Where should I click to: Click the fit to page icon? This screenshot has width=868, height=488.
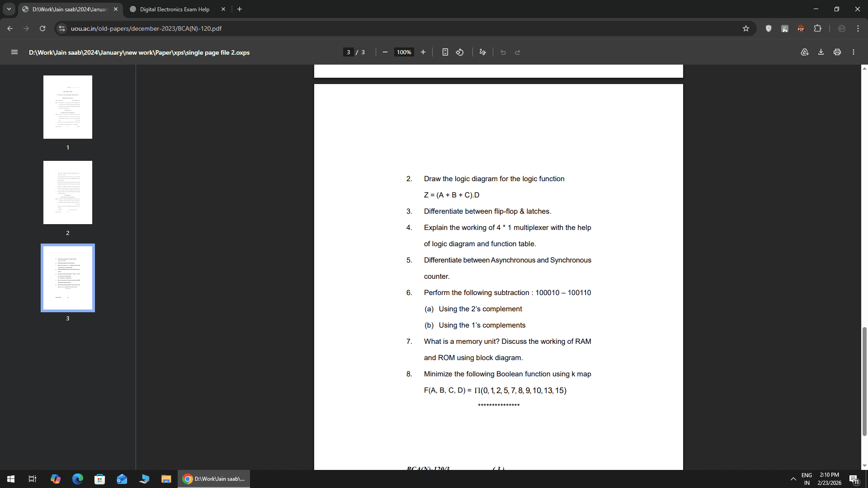pyautogui.click(x=445, y=52)
